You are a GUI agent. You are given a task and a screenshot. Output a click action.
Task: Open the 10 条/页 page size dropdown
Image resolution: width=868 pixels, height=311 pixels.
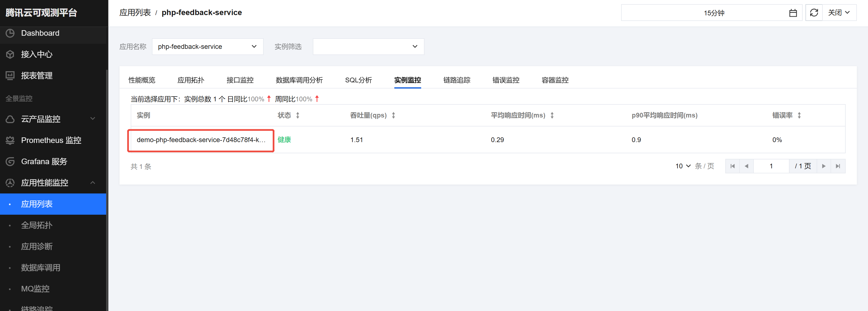[683, 166]
